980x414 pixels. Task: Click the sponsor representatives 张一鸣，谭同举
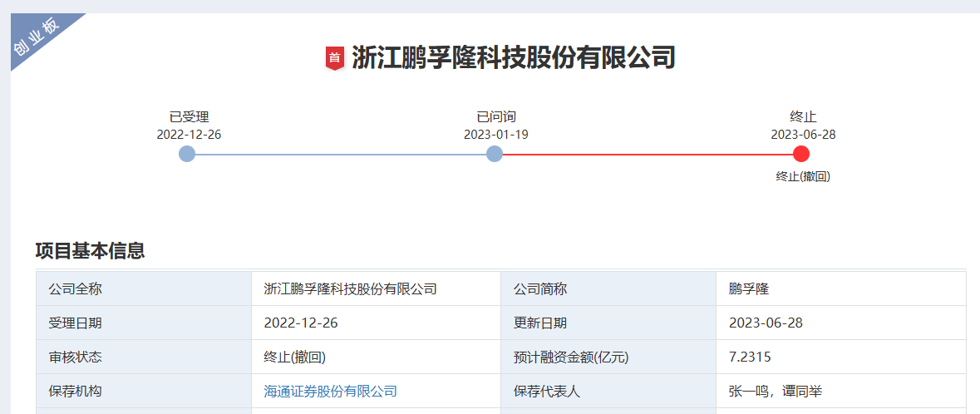776,392
